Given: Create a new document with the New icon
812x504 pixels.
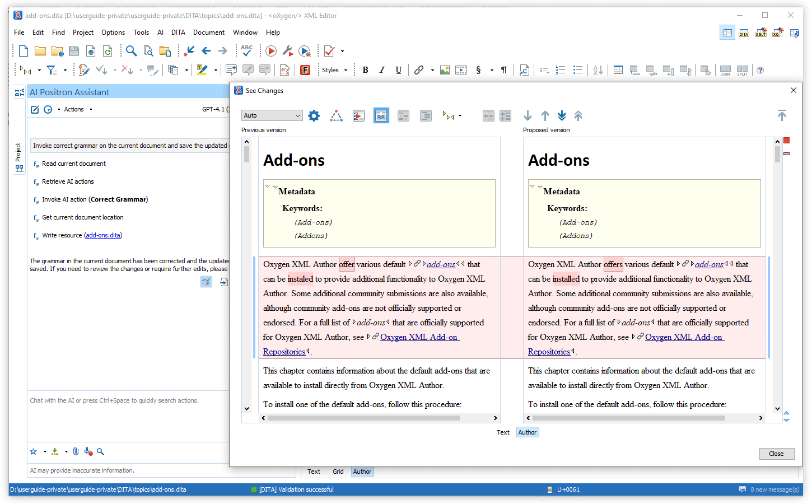Looking at the screenshot, I should coord(24,51).
